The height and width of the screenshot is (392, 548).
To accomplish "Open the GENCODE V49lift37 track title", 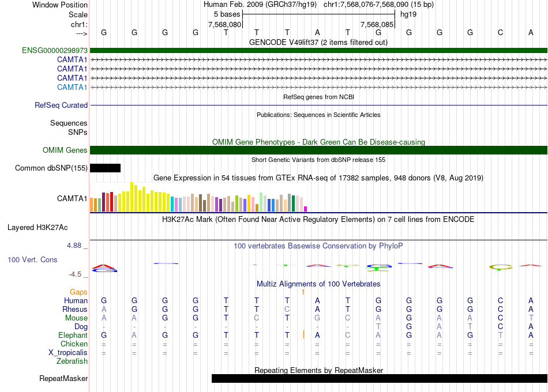I will [x=318, y=42].
